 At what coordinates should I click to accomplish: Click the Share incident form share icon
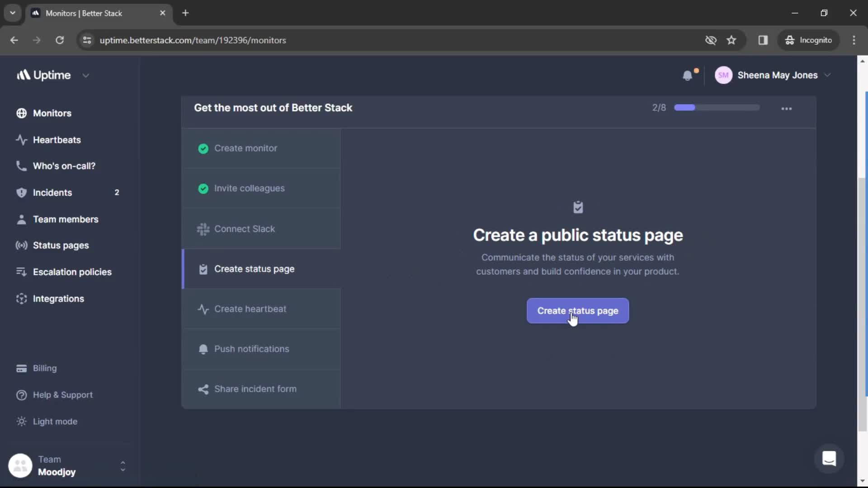coord(203,389)
